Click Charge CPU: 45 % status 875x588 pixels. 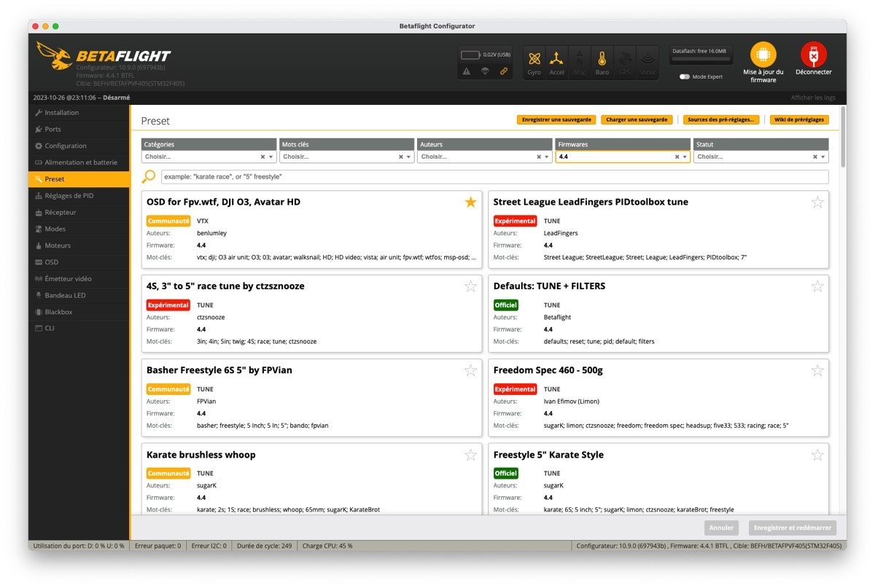(x=327, y=545)
